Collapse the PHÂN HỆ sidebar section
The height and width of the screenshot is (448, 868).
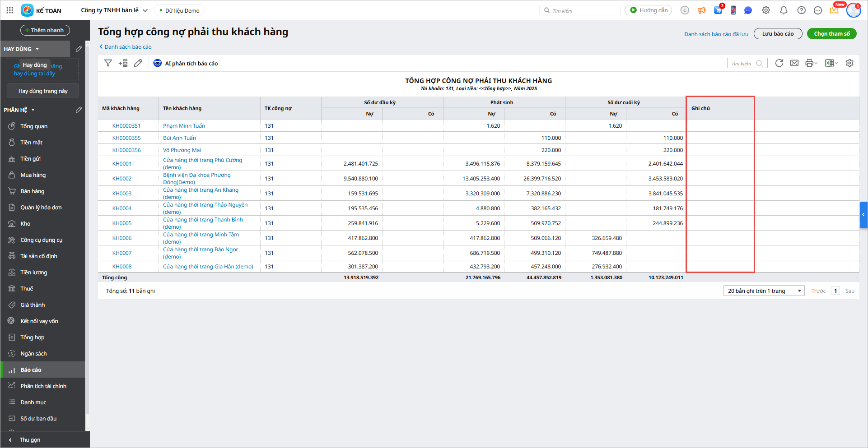coord(33,110)
